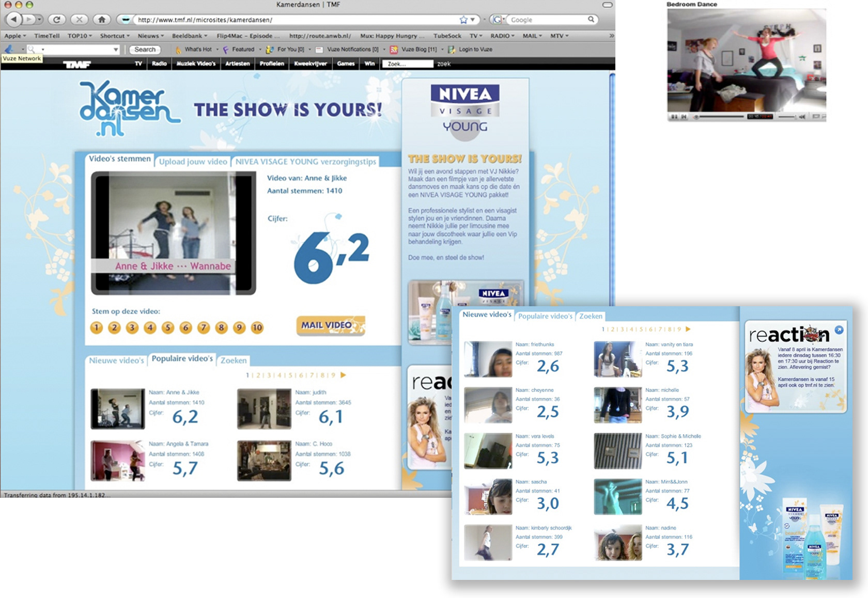Click the fullscreen icon in Bedroom Dance player
868x598 pixels.
[816, 117]
